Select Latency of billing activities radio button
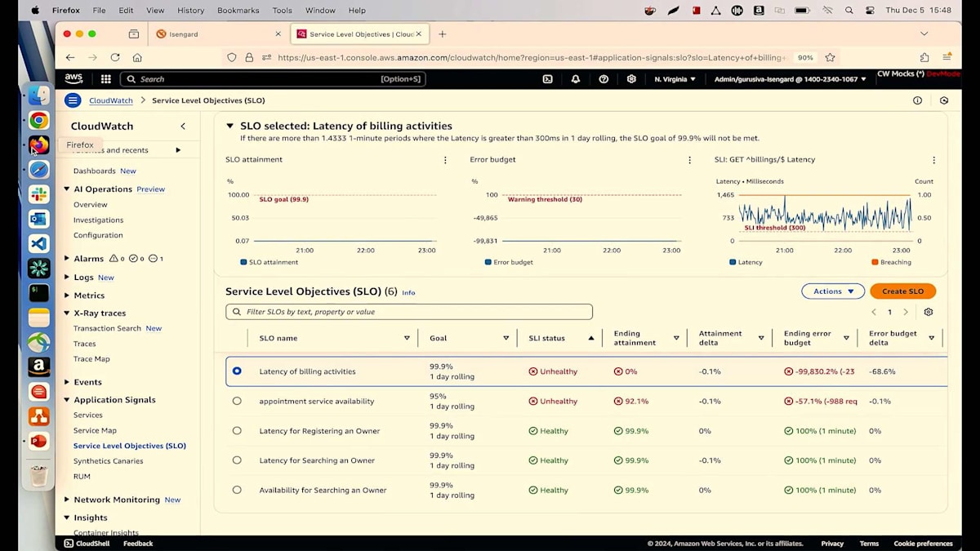The width and height of the screenshot is (980, 551). (237, 371)
